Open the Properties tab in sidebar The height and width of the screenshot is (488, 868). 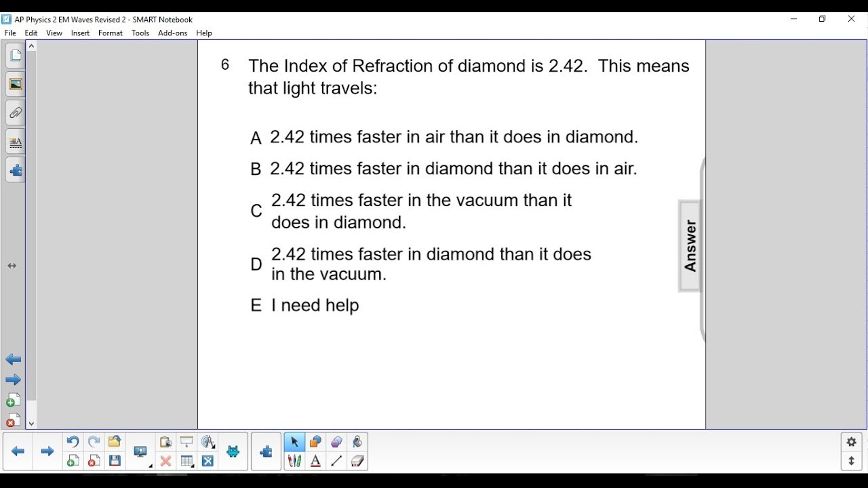tap(16, 142)
